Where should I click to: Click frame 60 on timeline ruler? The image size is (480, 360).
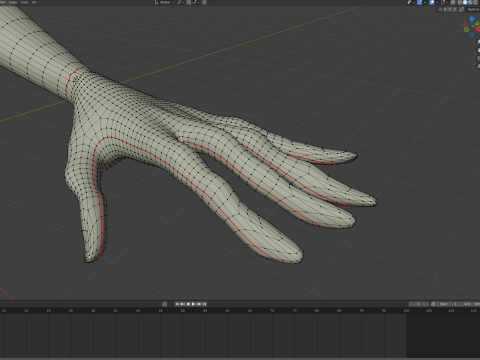tap(227, 311)
